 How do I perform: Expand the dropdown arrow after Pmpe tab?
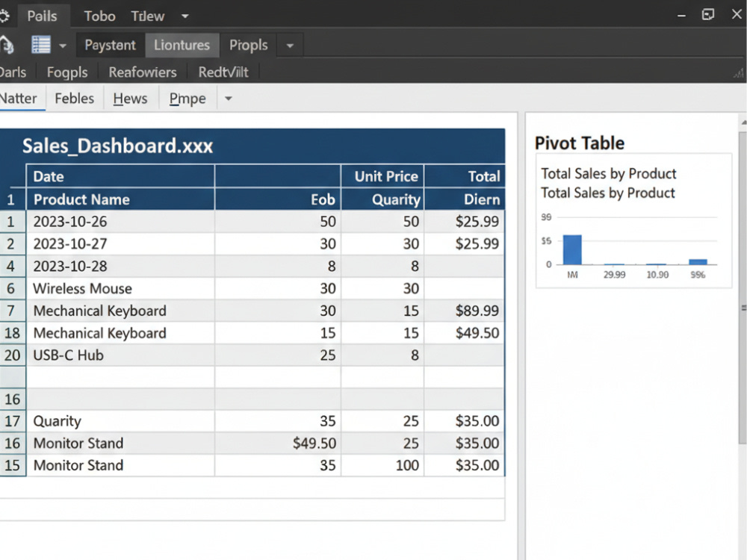pos(228,99)
